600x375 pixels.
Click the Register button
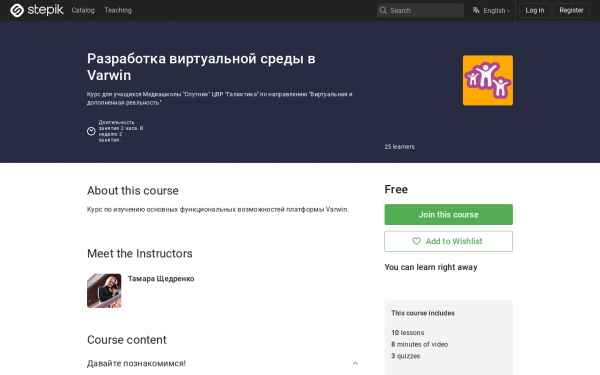point(571,10)
